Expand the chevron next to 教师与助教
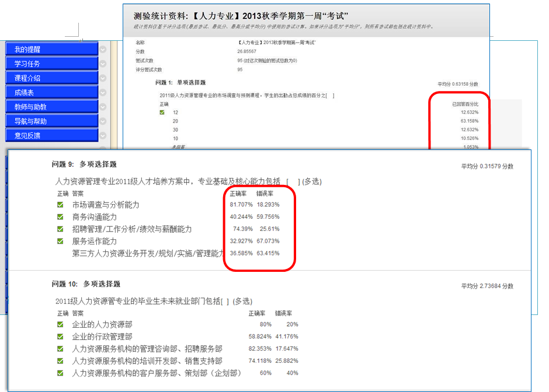Screen dimensions: 549x392 click(103, 107)
